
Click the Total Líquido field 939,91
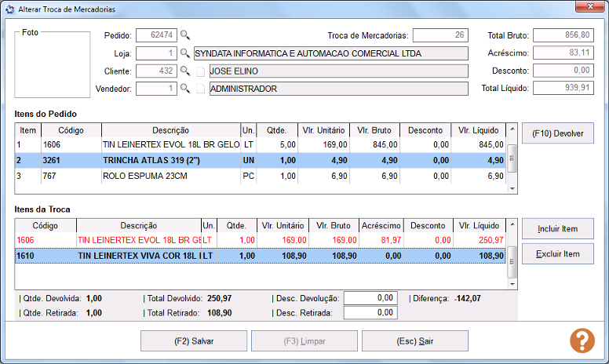(563, 88)
